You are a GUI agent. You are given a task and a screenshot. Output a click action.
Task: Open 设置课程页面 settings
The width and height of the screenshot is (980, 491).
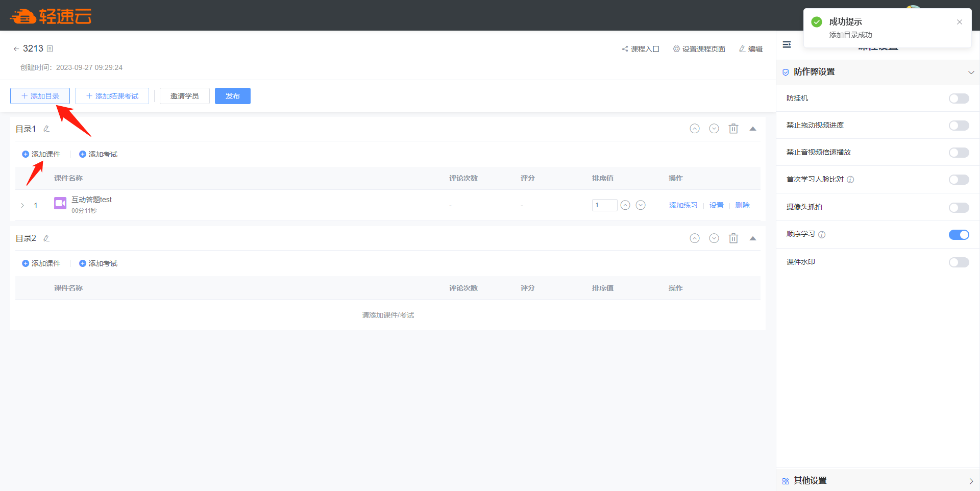[x=699, y=49]
